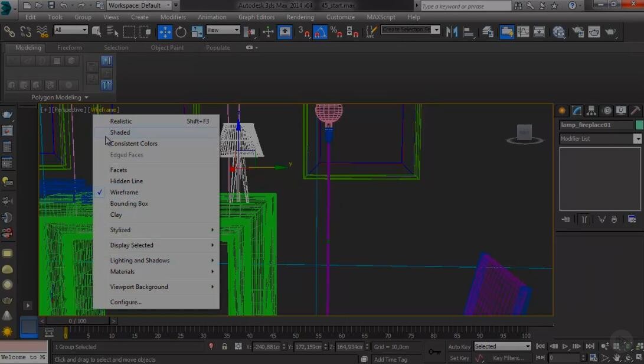Click Configure... in the viewport menu
The height and width of the screenshot is (364, 644).
point(156,302)
